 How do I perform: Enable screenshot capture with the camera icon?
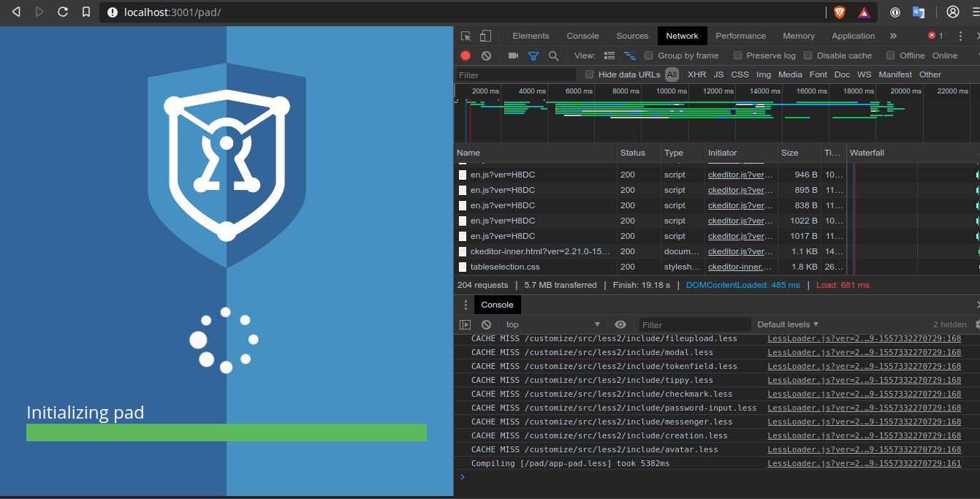(x=513, y=56)
